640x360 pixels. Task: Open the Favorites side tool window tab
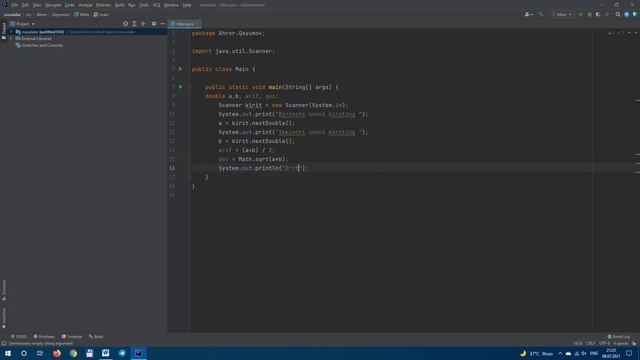pos(4,318)
